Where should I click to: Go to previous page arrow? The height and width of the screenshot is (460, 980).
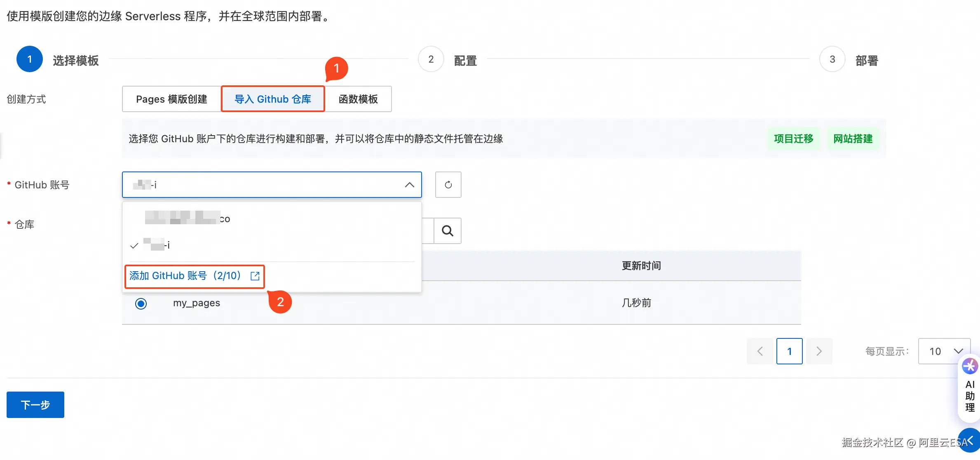[x=760, y=351]
